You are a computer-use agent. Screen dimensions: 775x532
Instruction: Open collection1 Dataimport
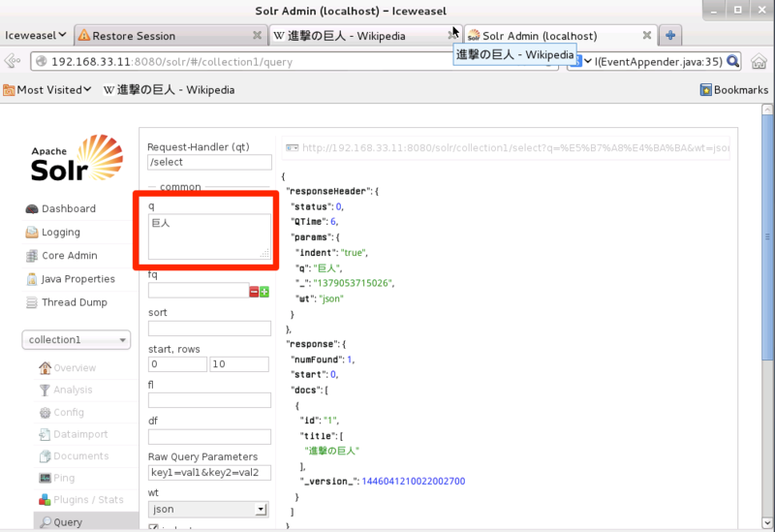(x=80, y=434)
